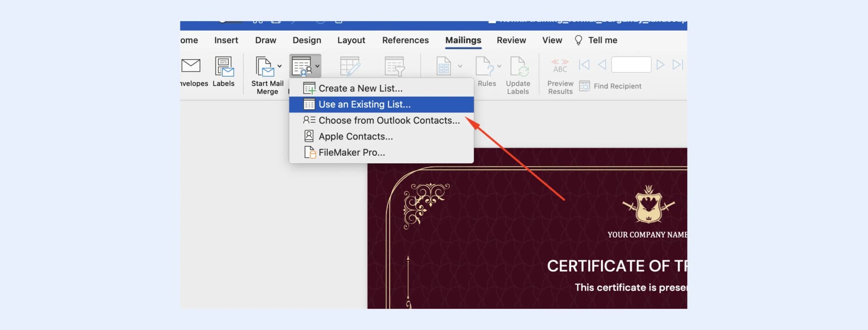Click the 'This certificate is' text line
Viewport: 868px width, 330px height.
631,288
